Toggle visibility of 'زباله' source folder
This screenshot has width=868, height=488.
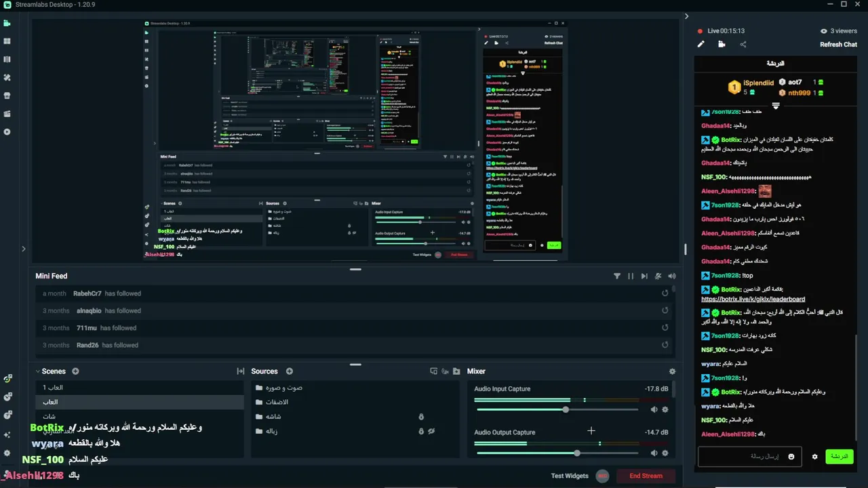pos(431,431)
